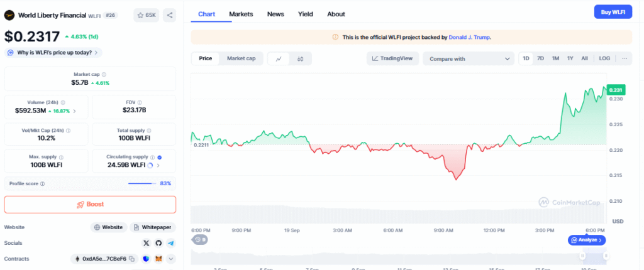Switch chart to Market cap view
This screenshot has height=270, width=644.
coord(241,58)
